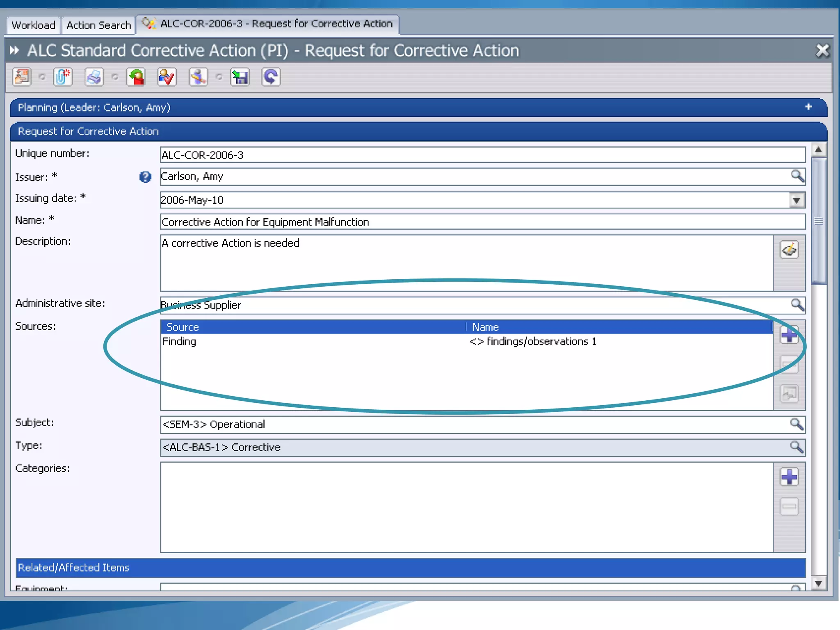Click the scrollbar down arrow

pos(818,583)
